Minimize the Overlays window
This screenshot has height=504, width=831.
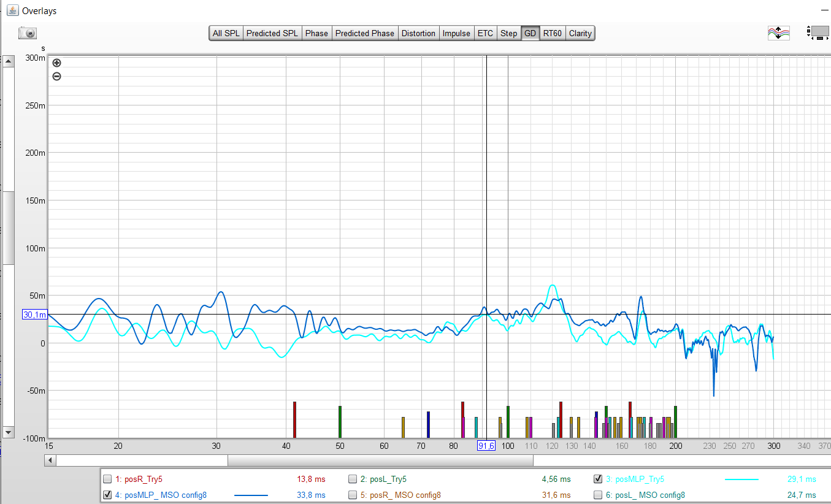[824, 10]
